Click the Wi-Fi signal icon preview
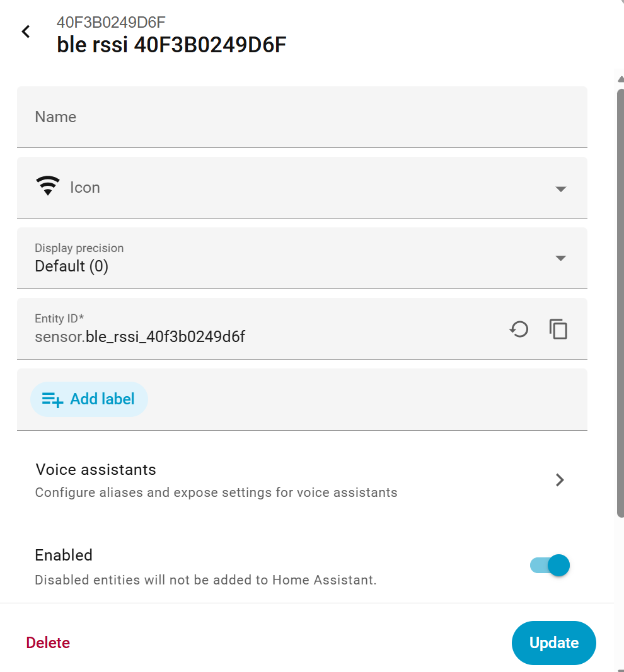This screenshot has height=672, width=624. [48, 186]
